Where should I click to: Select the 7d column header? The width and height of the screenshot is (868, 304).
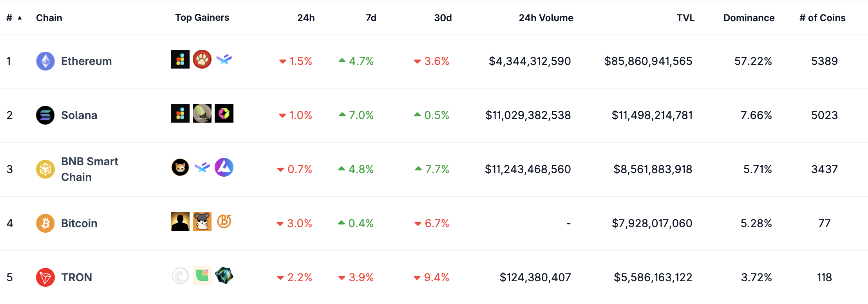tap(370, 18)
